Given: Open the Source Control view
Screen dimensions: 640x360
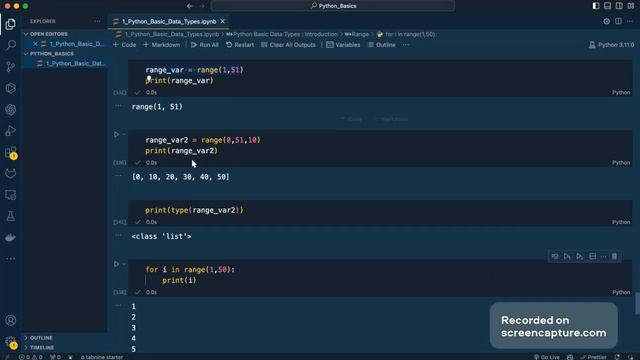Looking at the screenshot, I should click(11, 67).
